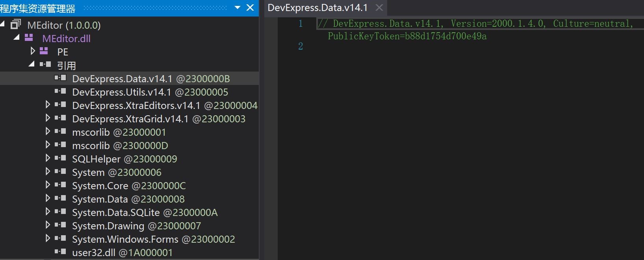The image size is (644, 260).
Task: Select System.Drawing @23000007 row
Action: coord(137,226)
